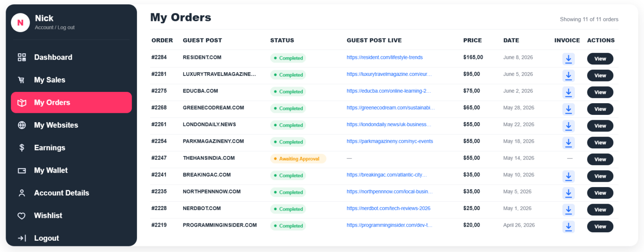Download invoice for order #2268

pyautogui.click(x=568, y=109)
